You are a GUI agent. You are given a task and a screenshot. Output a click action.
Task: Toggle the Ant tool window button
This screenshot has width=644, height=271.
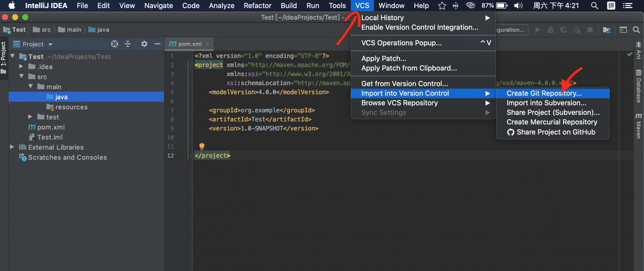(x=638, y=51)
